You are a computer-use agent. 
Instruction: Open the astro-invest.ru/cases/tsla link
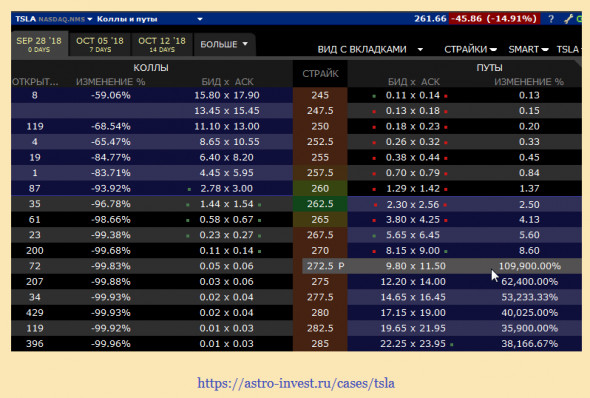click(296, 383)
